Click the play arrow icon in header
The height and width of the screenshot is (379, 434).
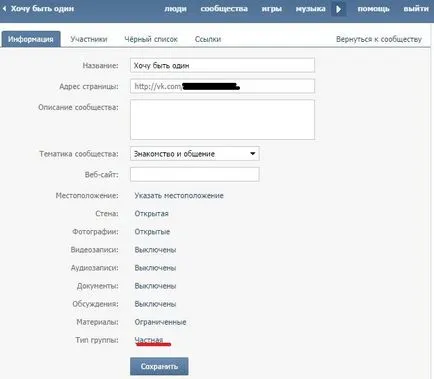339,9
